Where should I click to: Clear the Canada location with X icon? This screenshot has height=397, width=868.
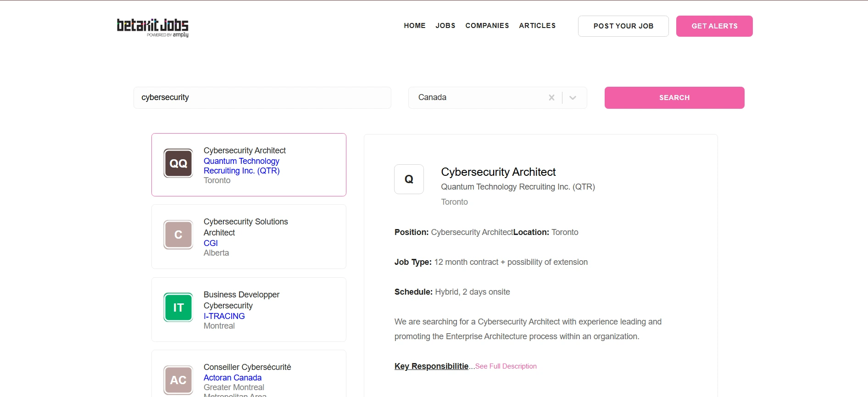[551, 97]
